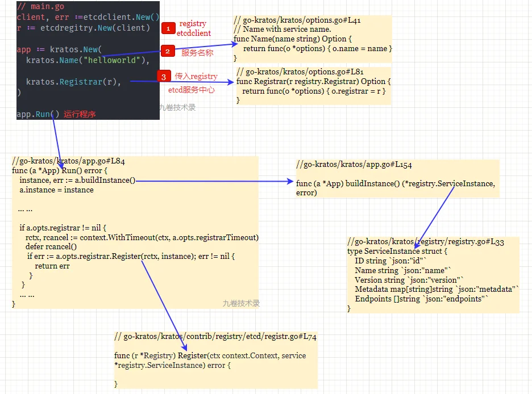532x394 pixels.
Task: Select the "Endpoints []string" field
Action: point(422,299)
